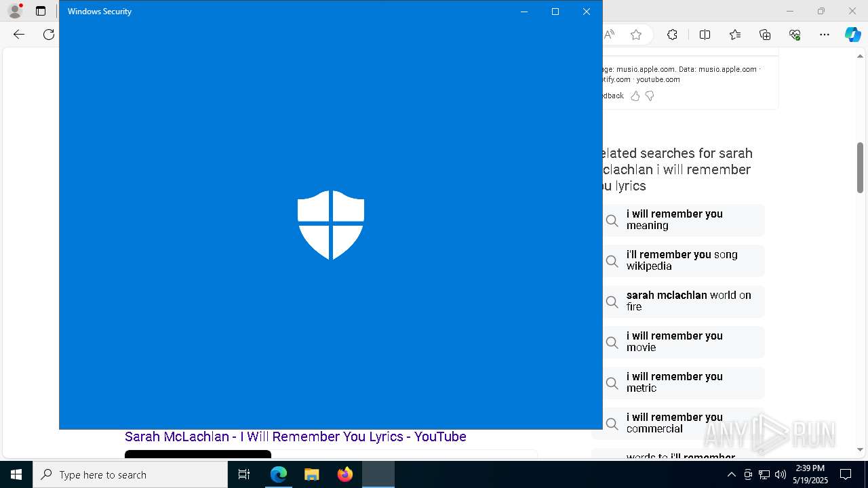
Task: Go back with Edge back arrow
Action: 19,35
